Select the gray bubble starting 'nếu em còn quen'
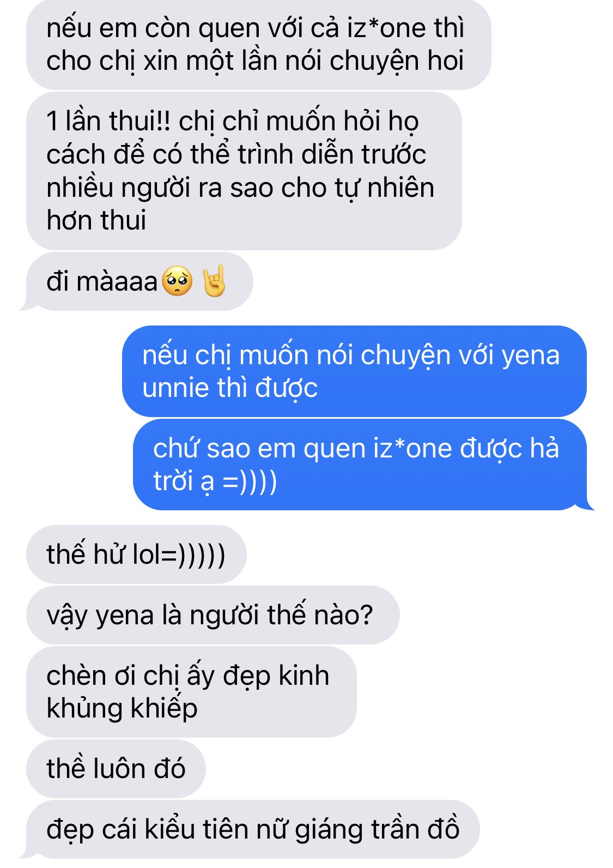Screen dimensions: 613x868 point(259,45)
